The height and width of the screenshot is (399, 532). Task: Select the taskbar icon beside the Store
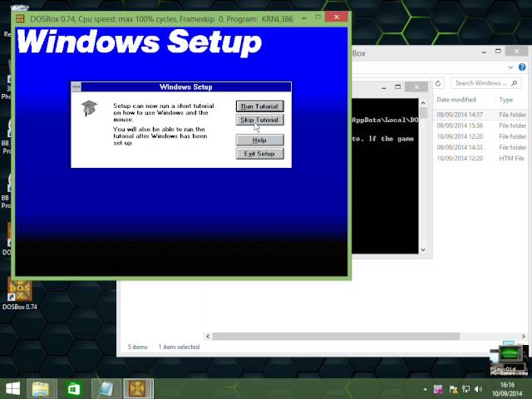click(x=106, y=389)
